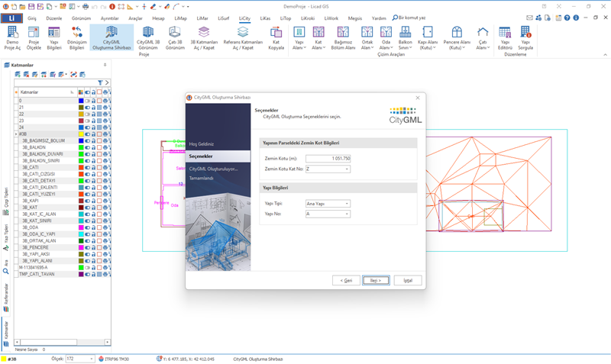Toggle visibility of layer 3B_CATI

pos(87,167)
